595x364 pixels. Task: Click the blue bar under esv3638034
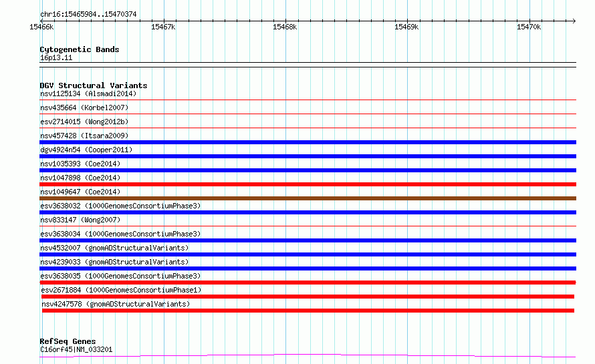pyautogui.click(x=308, y=240)
